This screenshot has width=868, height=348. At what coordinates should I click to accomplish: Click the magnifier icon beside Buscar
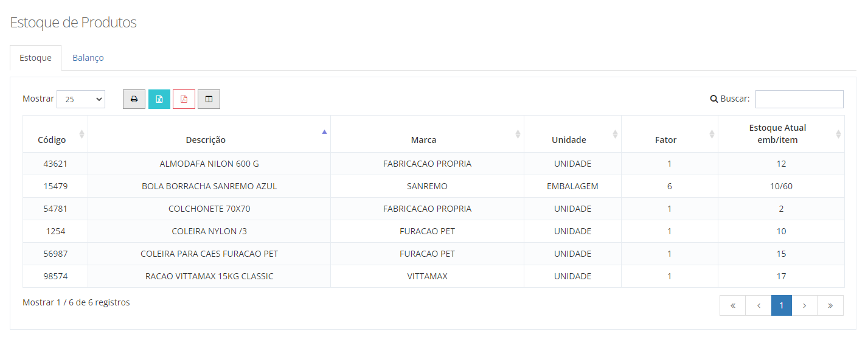(714, 99)
